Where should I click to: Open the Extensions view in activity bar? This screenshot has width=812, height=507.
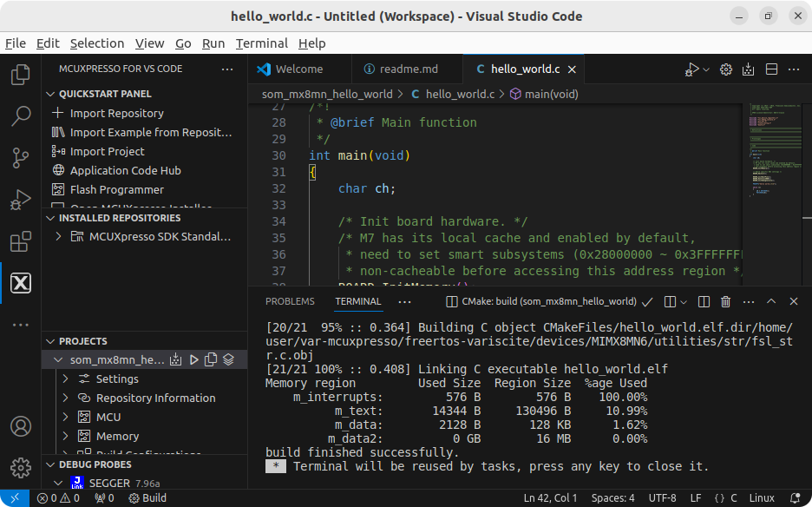(x=20, y=241)
